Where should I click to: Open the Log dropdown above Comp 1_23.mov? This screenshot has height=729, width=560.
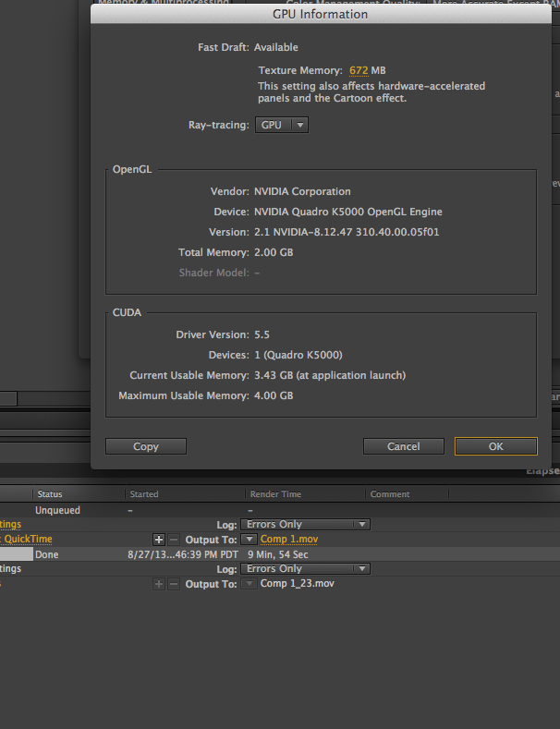(305, 568)
